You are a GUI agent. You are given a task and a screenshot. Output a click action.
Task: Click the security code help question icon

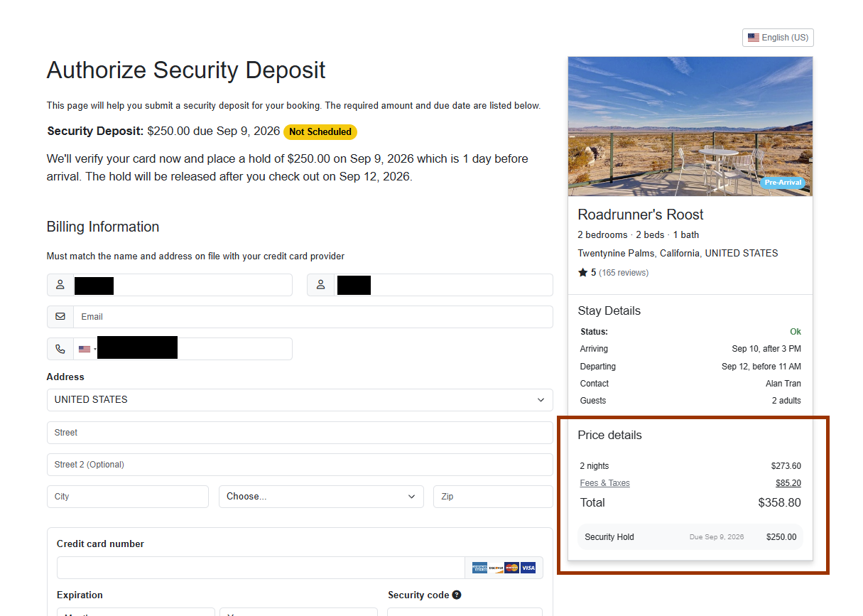pos(457,595)
